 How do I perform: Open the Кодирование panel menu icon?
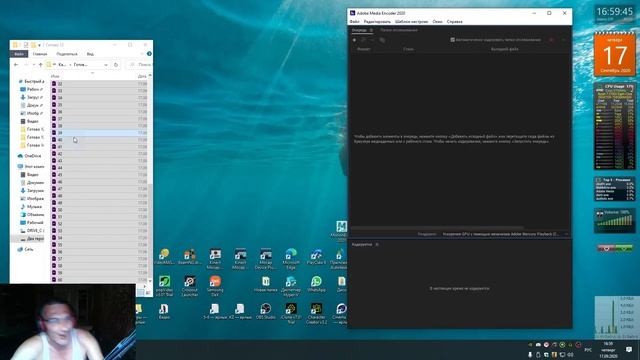(377, 244)
